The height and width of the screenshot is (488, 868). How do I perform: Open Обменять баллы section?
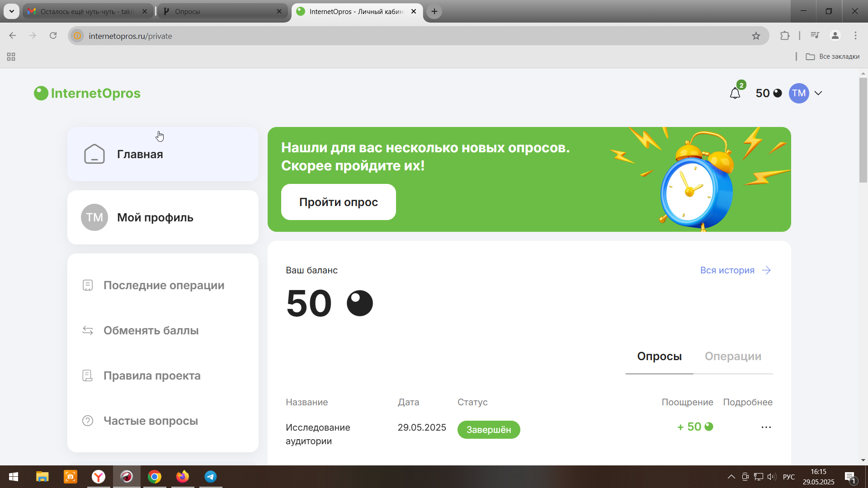click(x=151, y=330)
